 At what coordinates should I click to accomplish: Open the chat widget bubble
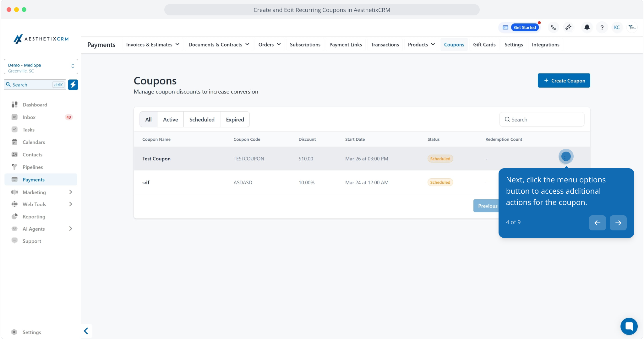tap(629, 326)
